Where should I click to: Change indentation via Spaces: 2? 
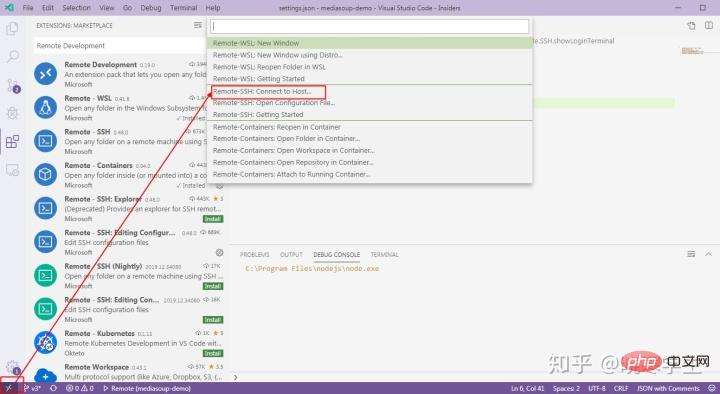566,388
